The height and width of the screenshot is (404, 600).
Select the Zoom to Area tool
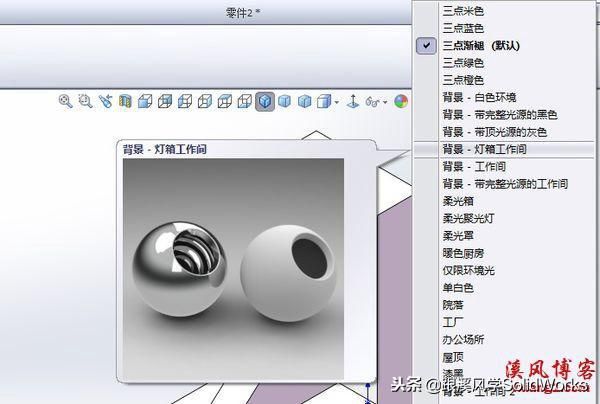click(x=85, y=101)
